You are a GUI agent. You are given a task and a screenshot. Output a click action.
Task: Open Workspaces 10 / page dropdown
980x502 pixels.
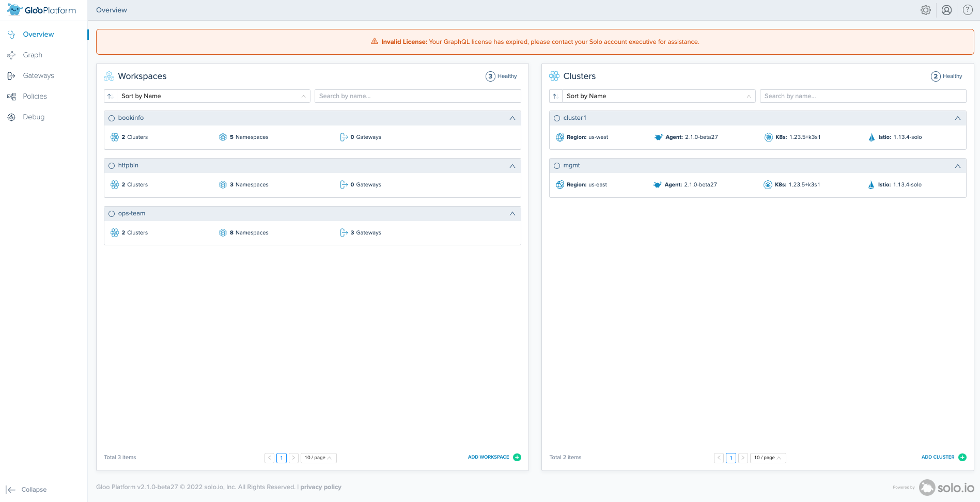pos(319,458)
